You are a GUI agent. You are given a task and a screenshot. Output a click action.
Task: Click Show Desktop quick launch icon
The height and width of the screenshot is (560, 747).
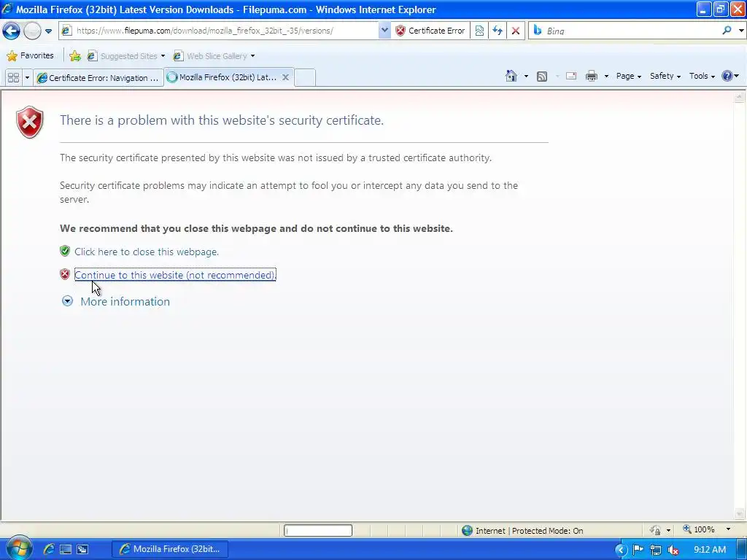[66, 549]
